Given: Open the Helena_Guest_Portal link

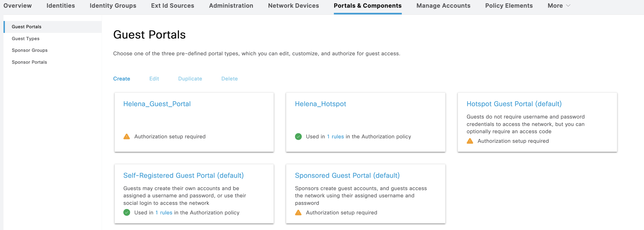Looking at the screenshot, I should (x=157, y=104).
